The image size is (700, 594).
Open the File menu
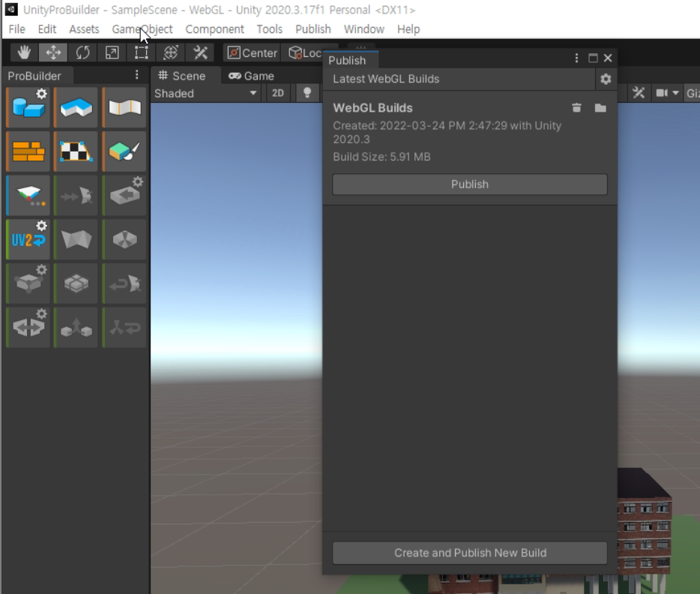click(17, 29)
